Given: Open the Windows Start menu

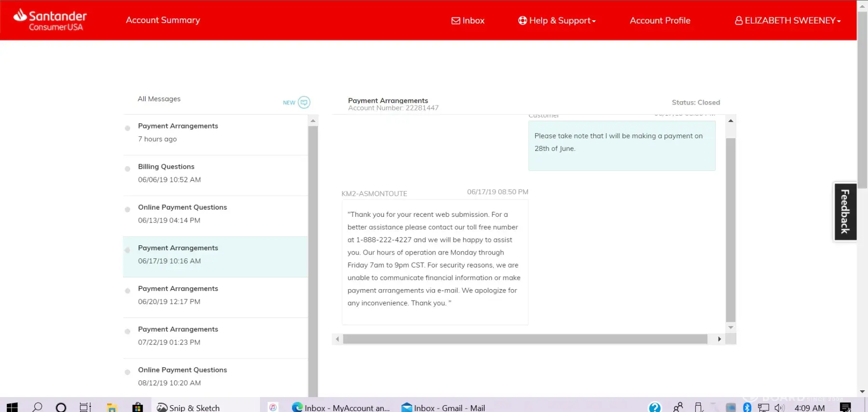Looking at the screenshot, I should [x=12, y=407].
